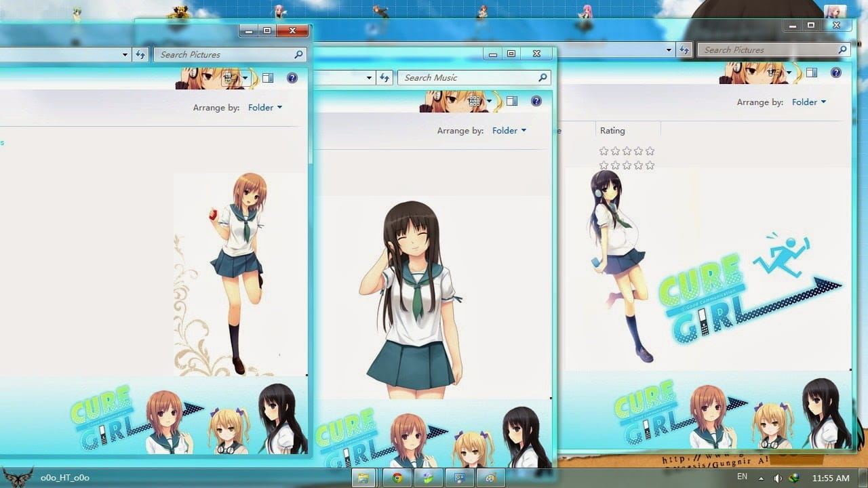Open the Paint palette icon on the taskbar

491,478
